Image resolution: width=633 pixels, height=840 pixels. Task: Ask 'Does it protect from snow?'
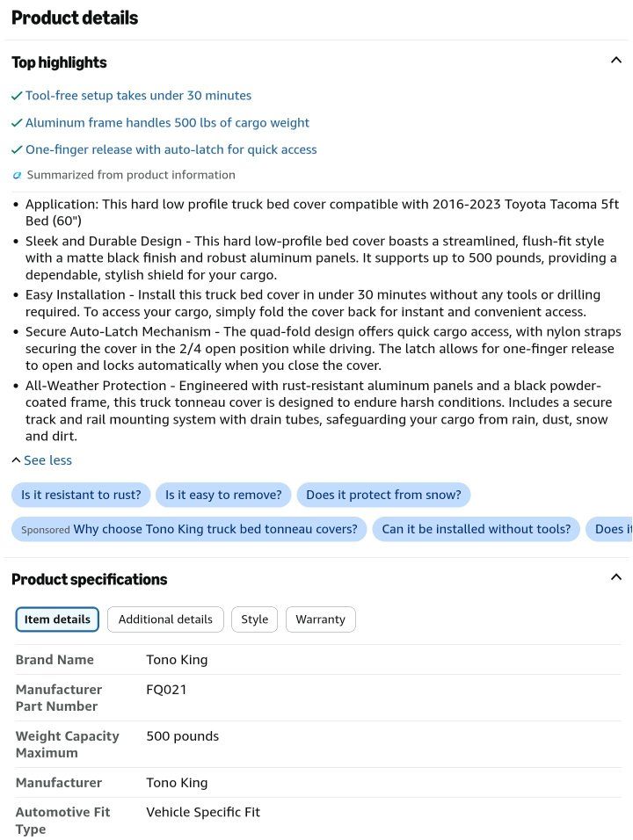click(383, 495)
